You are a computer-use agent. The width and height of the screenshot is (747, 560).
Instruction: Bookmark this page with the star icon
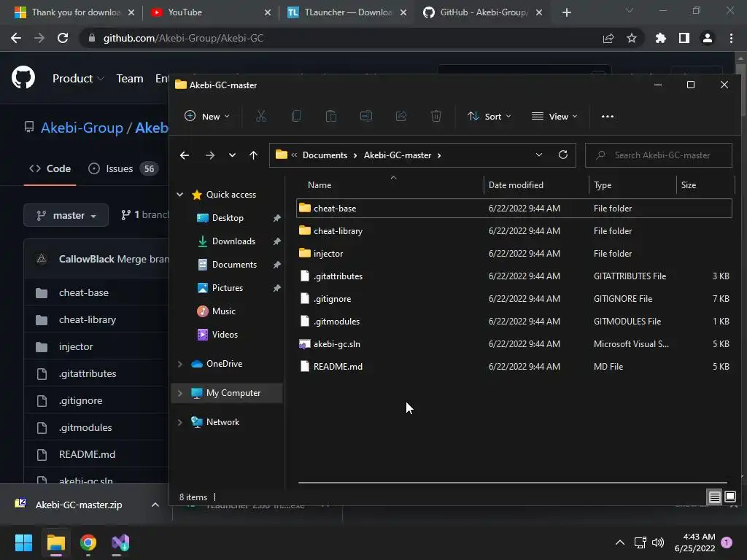click(x=632, y=38)
